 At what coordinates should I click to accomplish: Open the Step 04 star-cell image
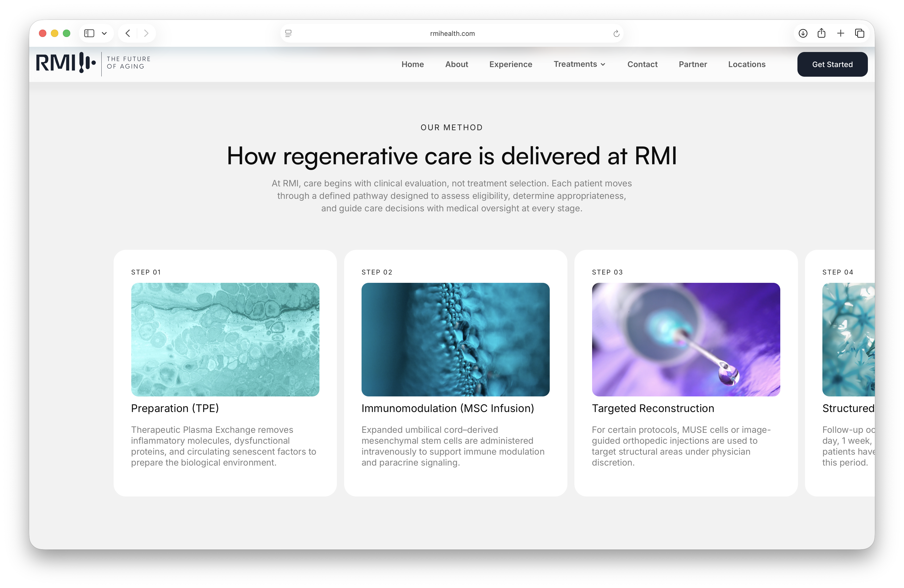[x=848, y=339]
